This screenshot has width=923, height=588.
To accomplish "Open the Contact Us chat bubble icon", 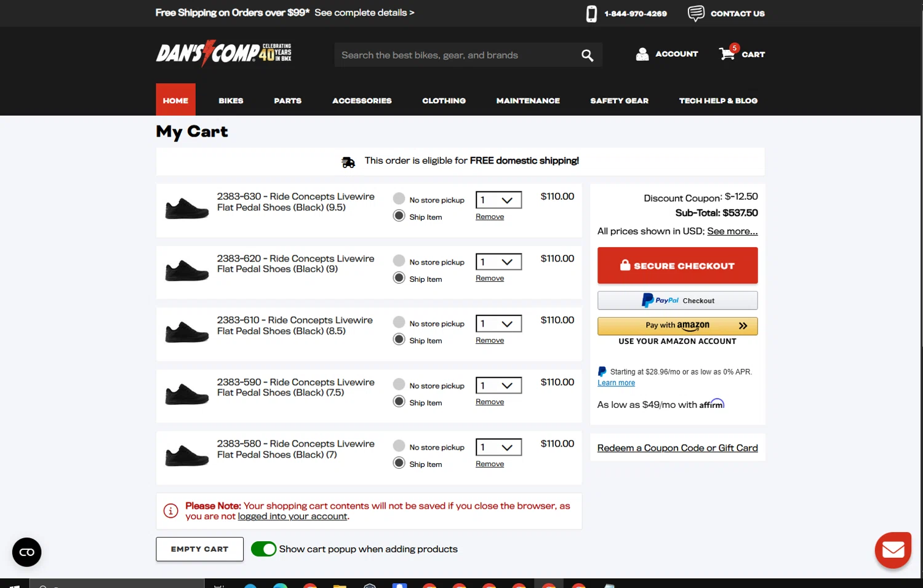I will [696, 13].
